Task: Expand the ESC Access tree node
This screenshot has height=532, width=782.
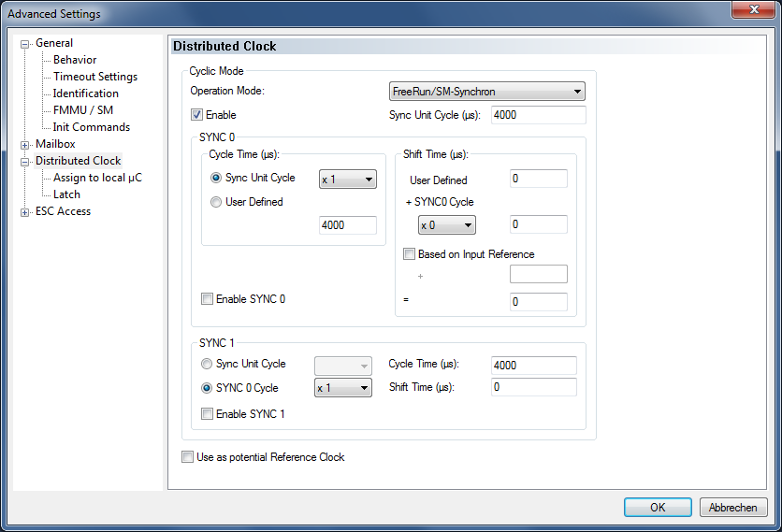Action: [24, 212]
